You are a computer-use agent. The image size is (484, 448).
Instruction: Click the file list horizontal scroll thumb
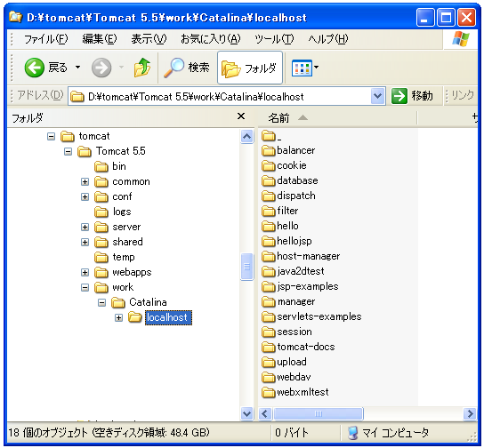(318, 413)
